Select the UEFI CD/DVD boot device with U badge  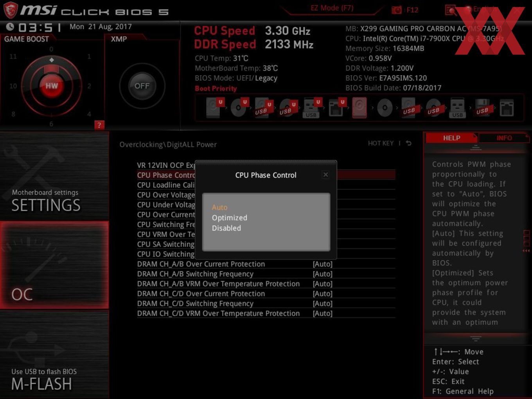pyautogui.click(x=239, y=108)
